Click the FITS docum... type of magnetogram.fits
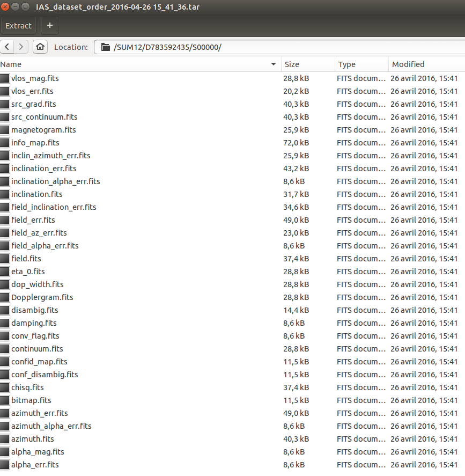Viewport: 465px width, 476px height. [361, 130]
